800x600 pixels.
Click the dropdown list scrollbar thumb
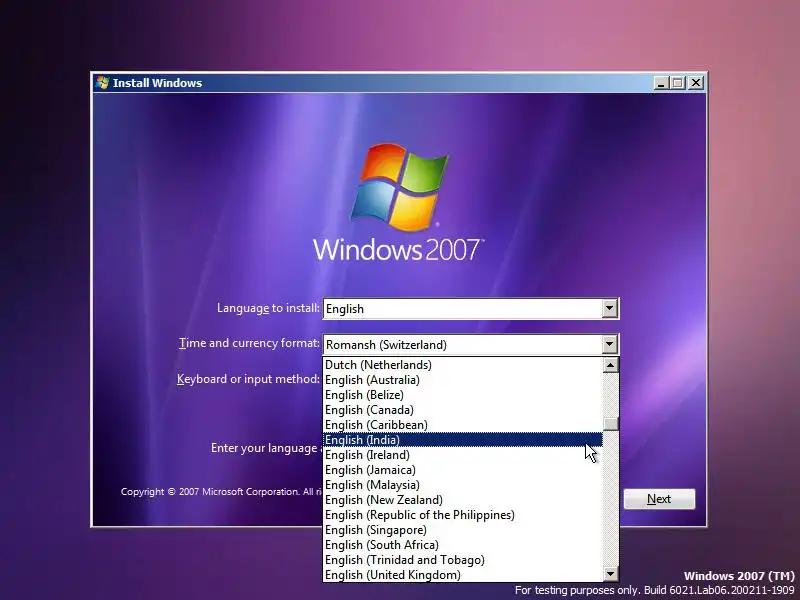coord(610,424)
